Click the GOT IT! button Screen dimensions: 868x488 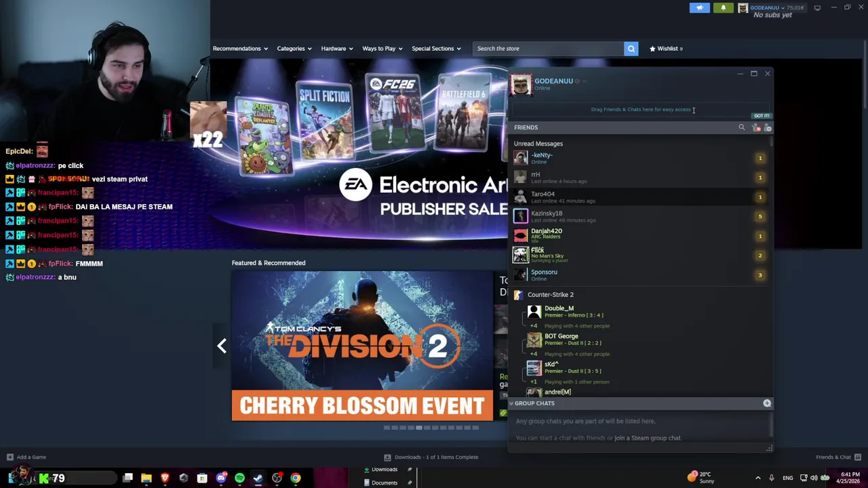pos(762,116)
